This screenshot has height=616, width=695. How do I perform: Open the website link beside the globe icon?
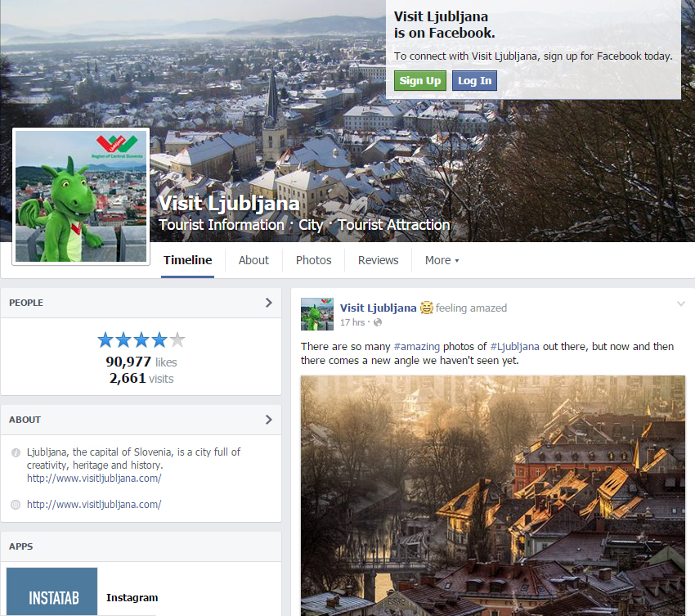point(94,504)
